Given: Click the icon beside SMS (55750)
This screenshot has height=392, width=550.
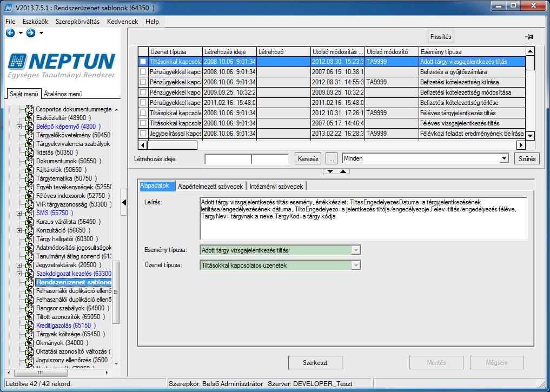Looking at the screenshot, I should click(x=29, y=213).
